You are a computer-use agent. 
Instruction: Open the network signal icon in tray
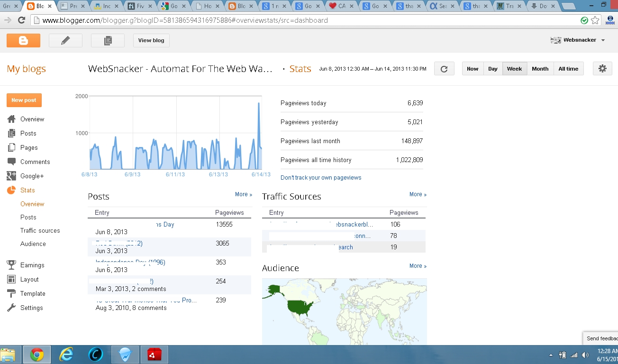click(x=574, y=355)
